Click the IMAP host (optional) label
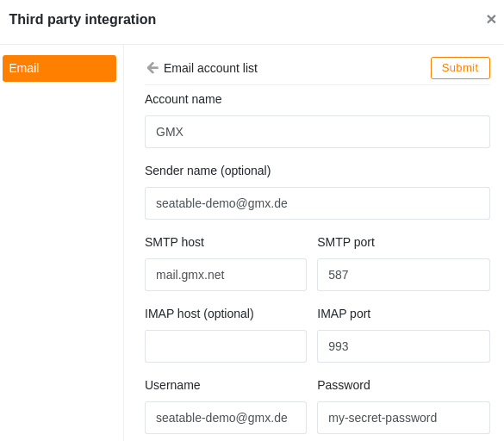Screen dimensions: 504x441 (199, 314)
